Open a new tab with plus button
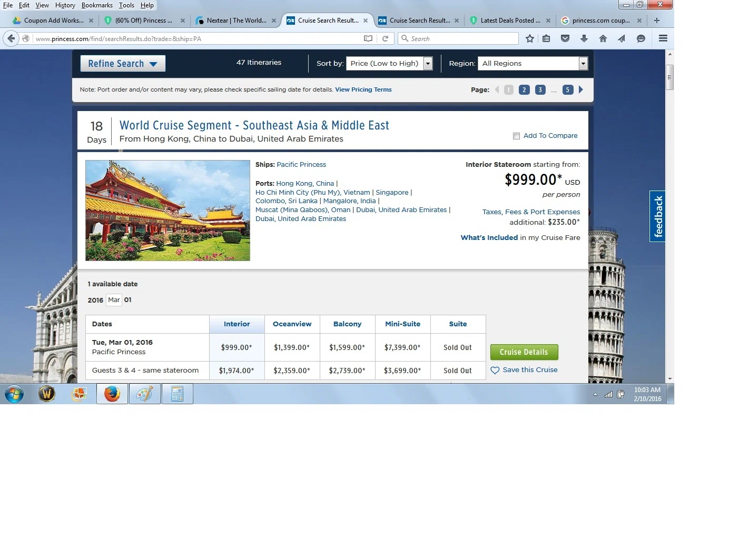The image size is (749, 560). [x=657, y=21]
